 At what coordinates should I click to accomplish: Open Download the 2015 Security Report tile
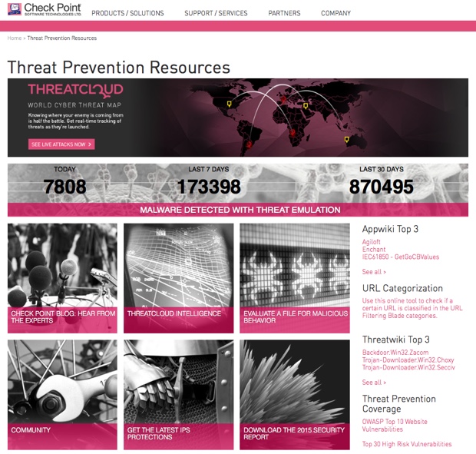[295, 395]
